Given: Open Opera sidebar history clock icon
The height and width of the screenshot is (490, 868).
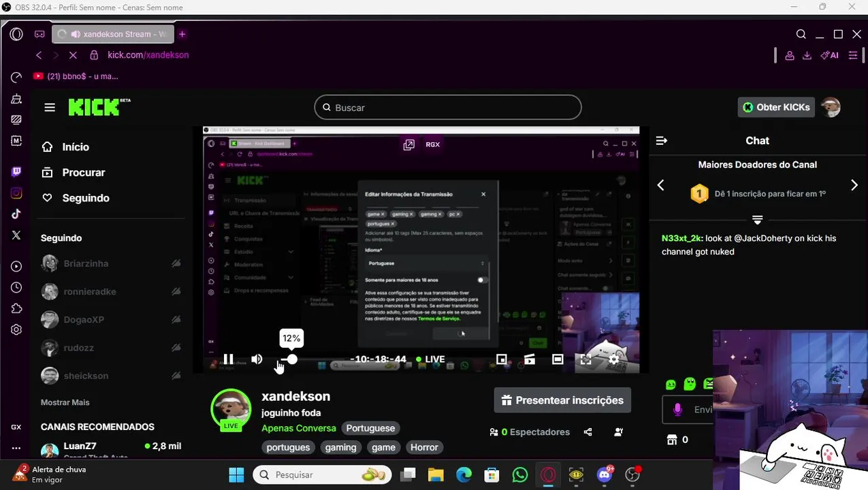Looking at the screenshot, I should coord(16,288).
